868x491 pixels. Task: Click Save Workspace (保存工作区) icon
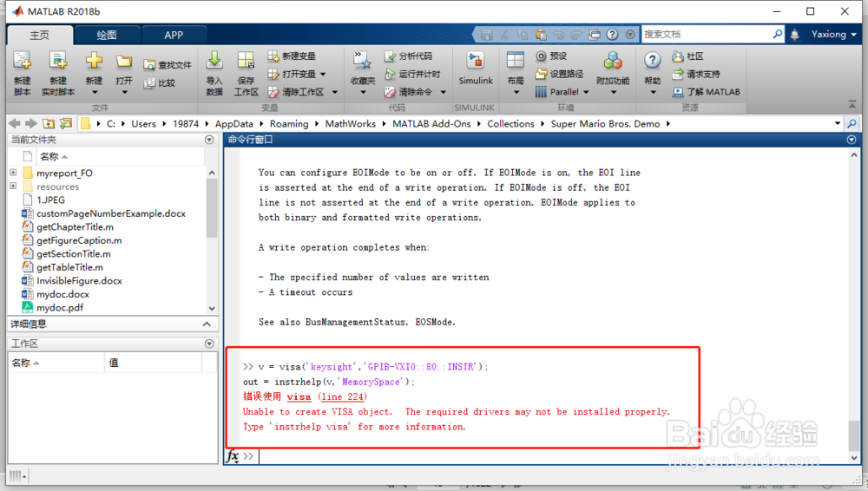(x=246, y=60)
